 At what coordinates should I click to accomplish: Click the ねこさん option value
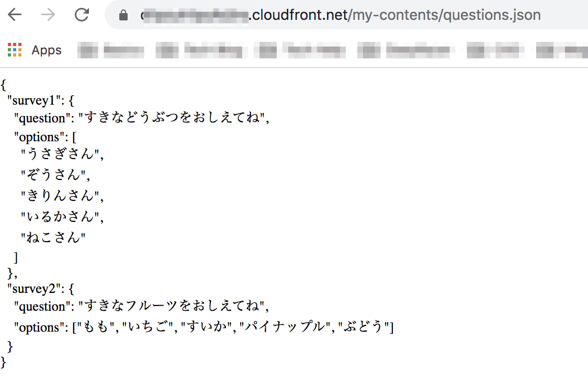53,237
